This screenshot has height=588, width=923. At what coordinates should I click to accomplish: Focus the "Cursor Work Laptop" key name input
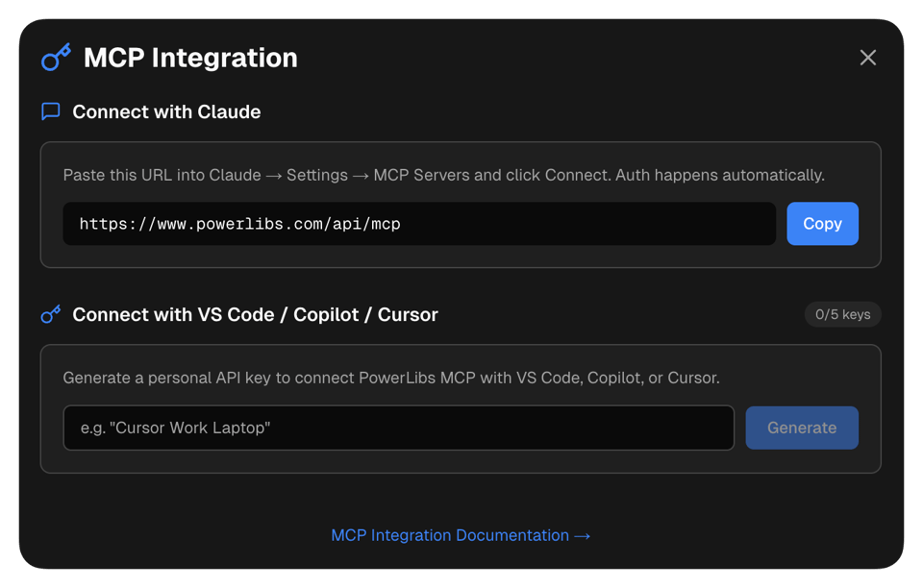point(398,428)
